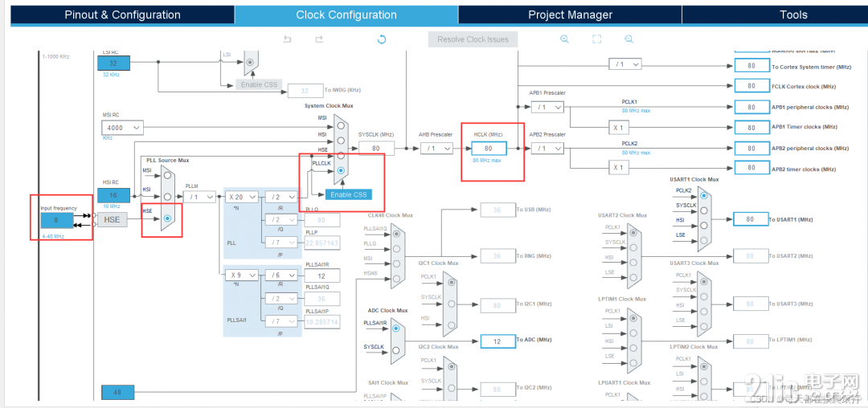Image resolution: width=868 pixels, height=408 pixels.
Task: Open the PLL X 20 multiplier dropdown
Action: tap(242, 196)
